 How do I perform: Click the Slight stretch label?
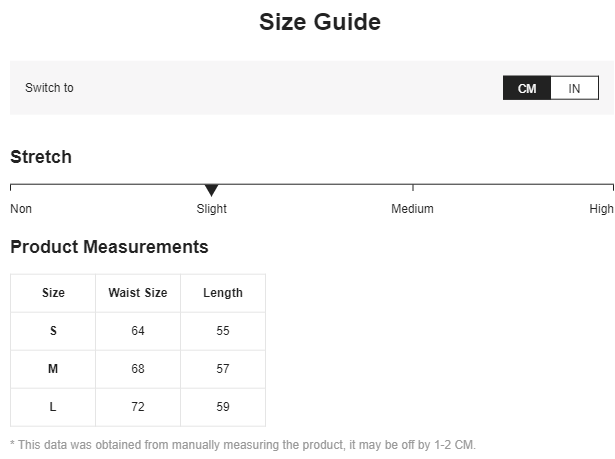(211, 209)
